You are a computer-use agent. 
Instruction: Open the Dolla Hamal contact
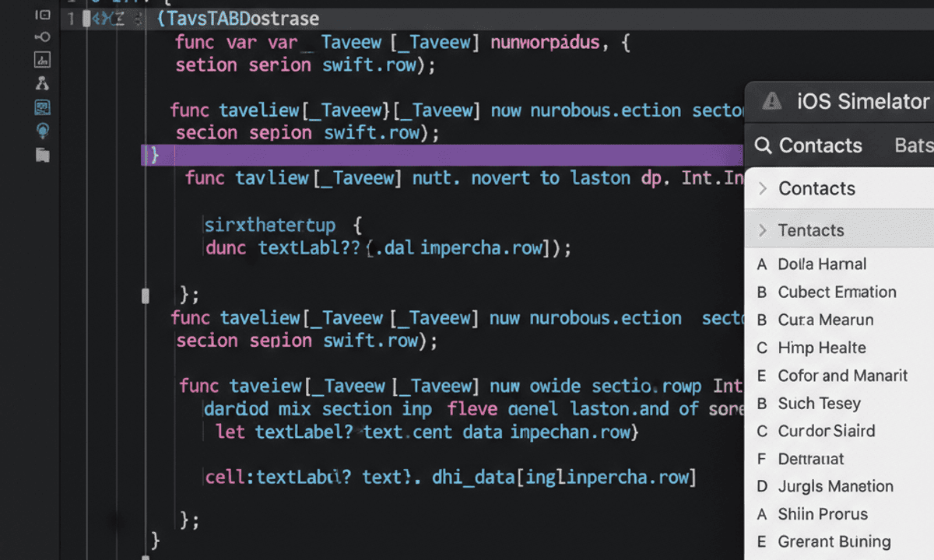point(822,264)
